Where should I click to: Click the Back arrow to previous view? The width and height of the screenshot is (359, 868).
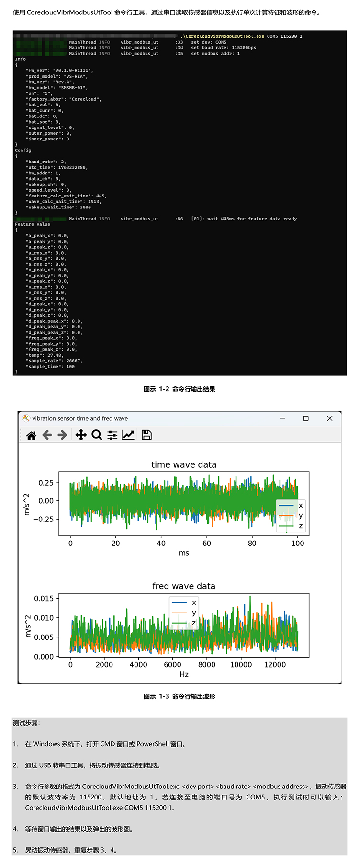coord(47,435)
